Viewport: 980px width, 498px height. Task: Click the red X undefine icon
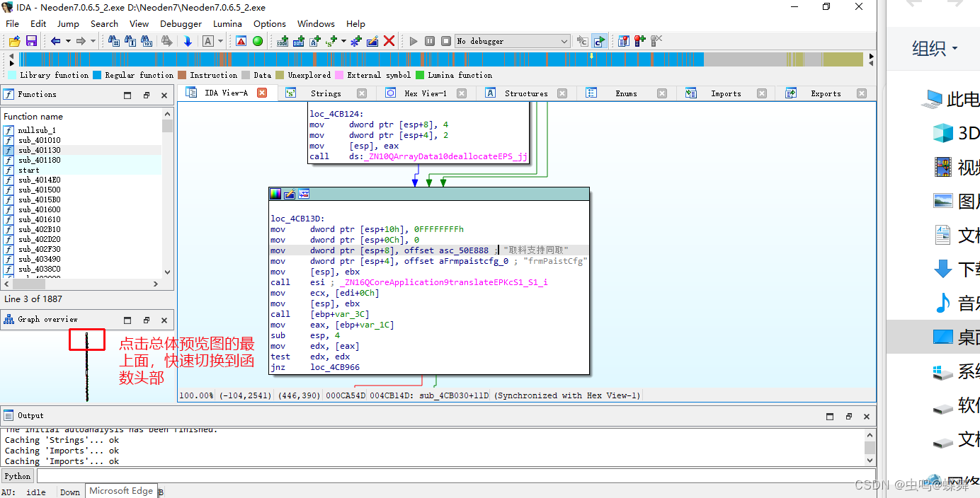389,41
